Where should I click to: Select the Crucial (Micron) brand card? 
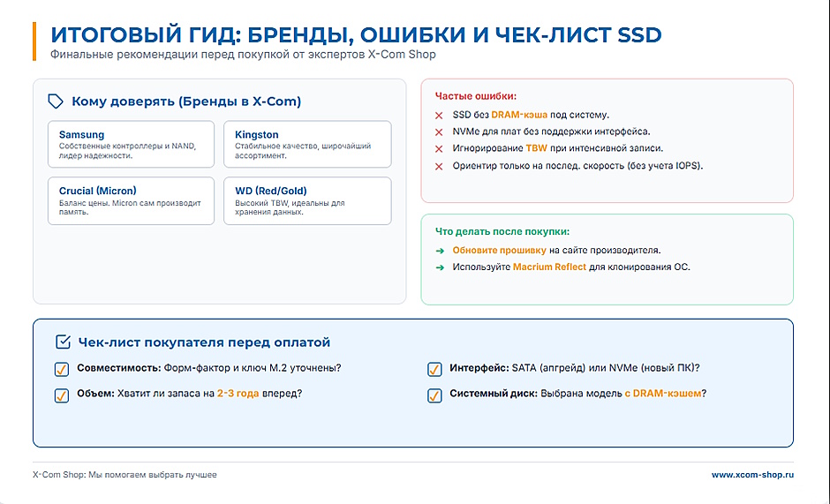(x=132, y=200)
